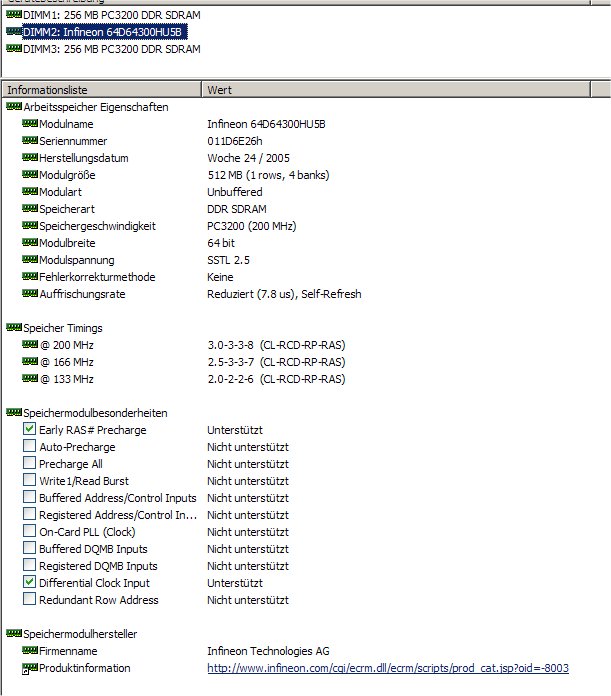Select the Speicherart value DDR SDRAM
The height and width of the screenshot is (696, 611).
(x=237, y=209)
